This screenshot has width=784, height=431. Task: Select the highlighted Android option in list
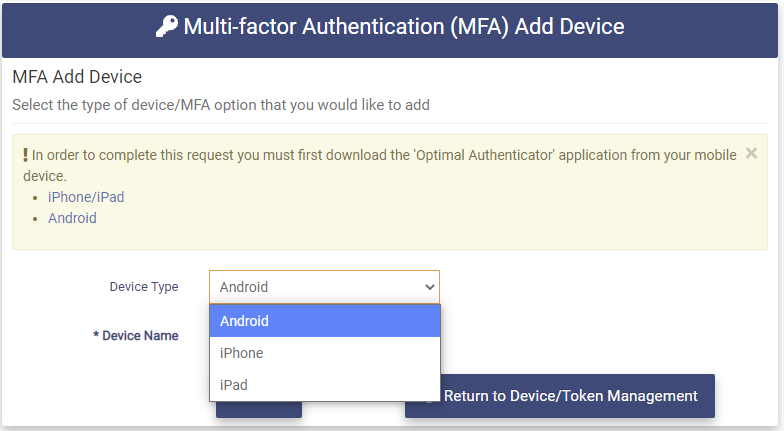pos(324,321)
